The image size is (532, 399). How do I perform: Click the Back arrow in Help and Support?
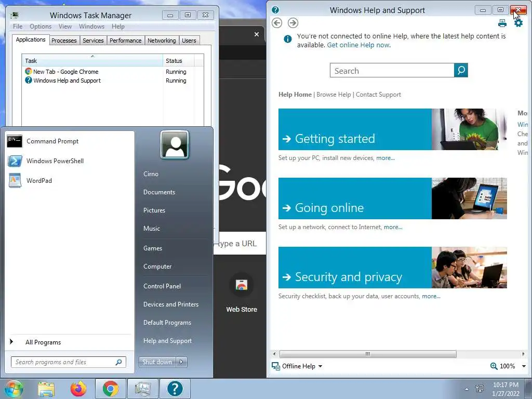[x=277, y=23]
